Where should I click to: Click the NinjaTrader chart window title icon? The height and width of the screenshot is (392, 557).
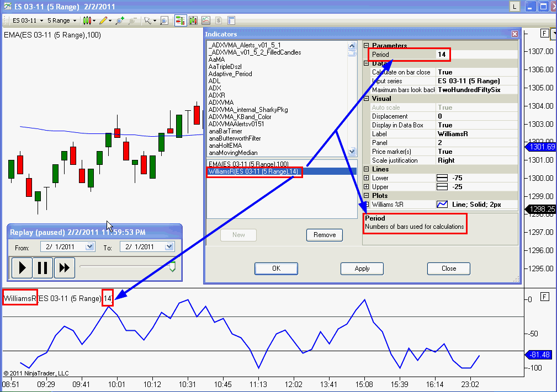(8, 6)
